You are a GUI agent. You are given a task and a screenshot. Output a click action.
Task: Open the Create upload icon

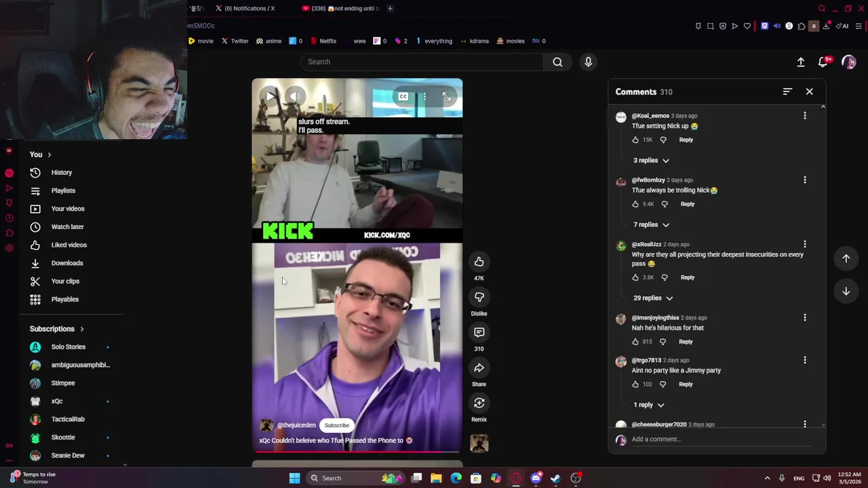tap(801, 62)
